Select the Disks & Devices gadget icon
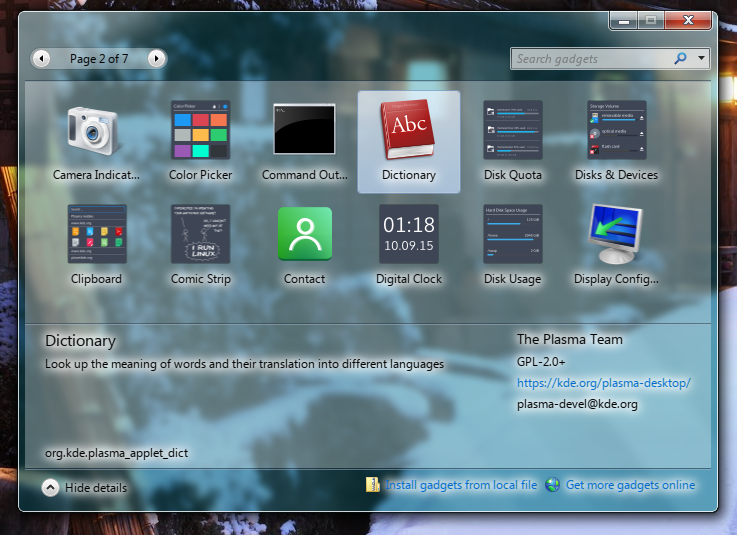 (616, 129)
